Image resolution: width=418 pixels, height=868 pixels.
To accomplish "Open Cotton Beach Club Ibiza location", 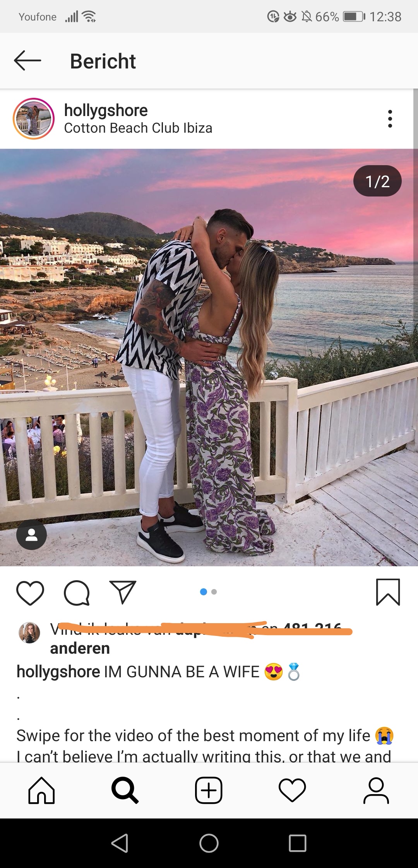I will [138, 128].
